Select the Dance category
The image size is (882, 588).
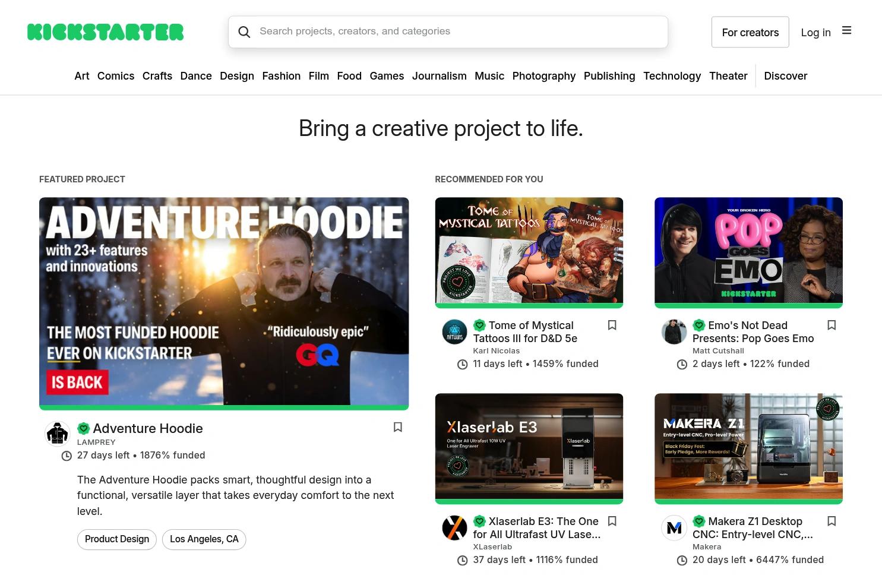tap(196, 76)
